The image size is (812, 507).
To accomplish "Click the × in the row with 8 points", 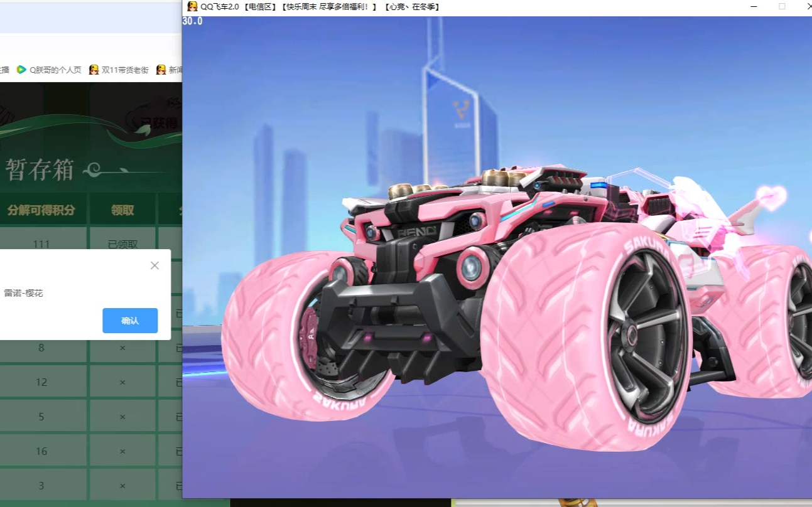I will pos(122,348).
